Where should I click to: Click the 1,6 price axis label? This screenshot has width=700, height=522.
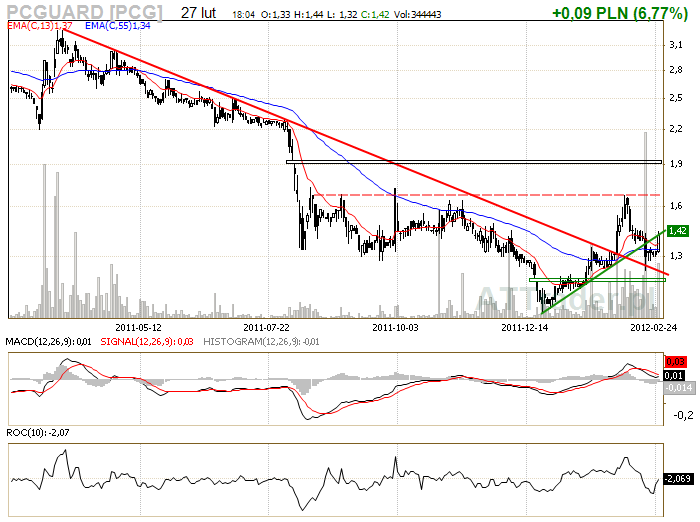[x=675, y=206]
